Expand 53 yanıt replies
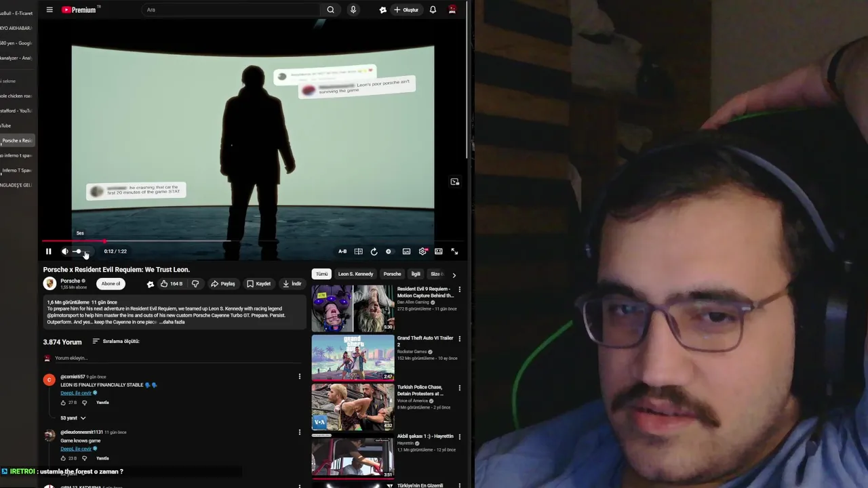Screen dimensions: 868x488 73,418
